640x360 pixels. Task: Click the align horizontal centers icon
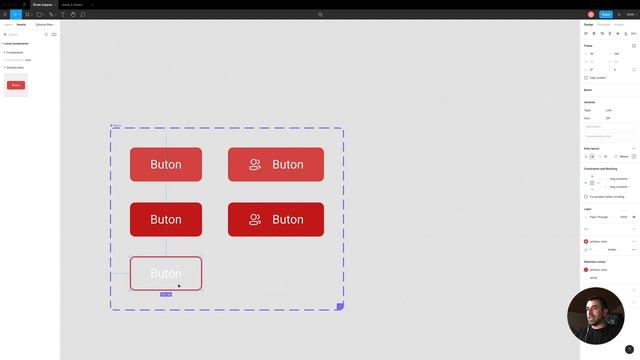click(x=594, y=33)
